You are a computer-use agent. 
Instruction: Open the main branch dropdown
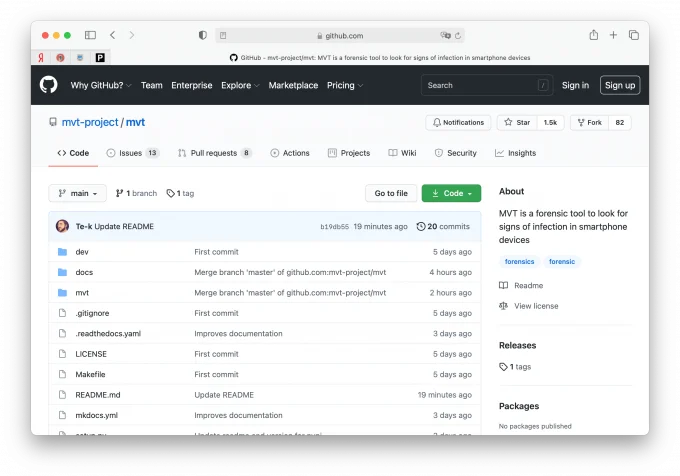[78, 193]
